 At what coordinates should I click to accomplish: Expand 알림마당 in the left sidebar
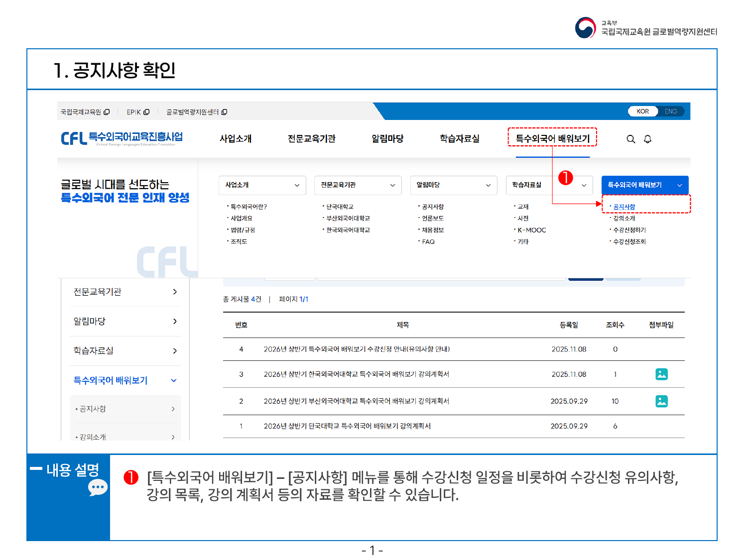[x=125, y=322]
